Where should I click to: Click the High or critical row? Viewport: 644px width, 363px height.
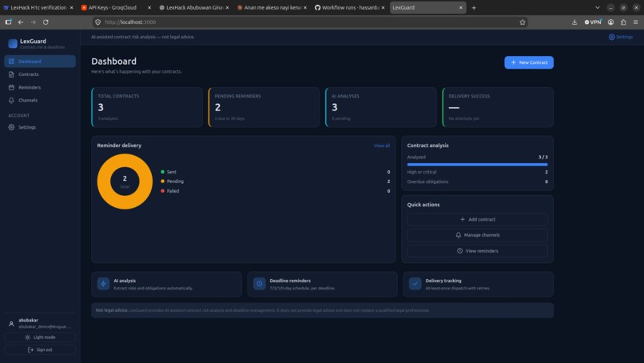[x=477, y=172]
